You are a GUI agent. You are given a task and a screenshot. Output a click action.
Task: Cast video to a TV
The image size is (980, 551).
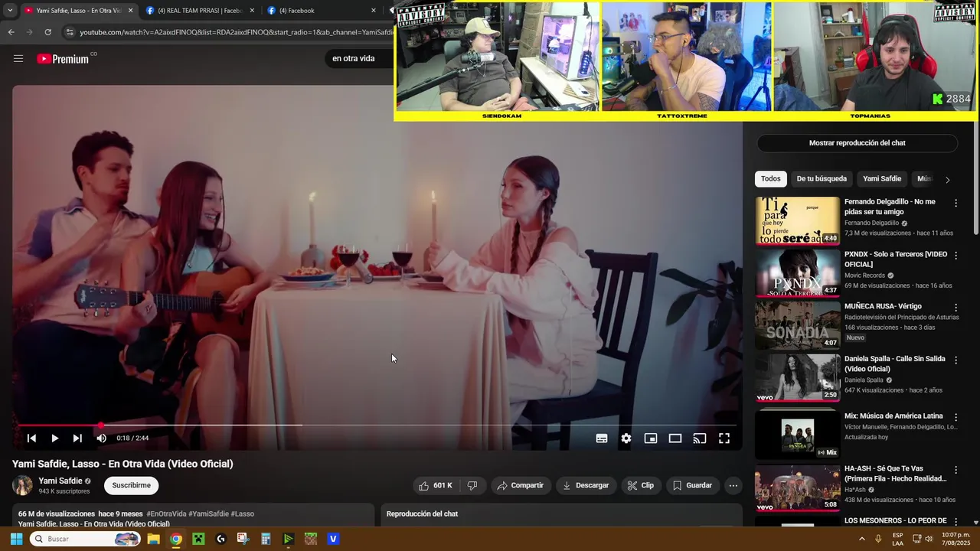point(700,439)
